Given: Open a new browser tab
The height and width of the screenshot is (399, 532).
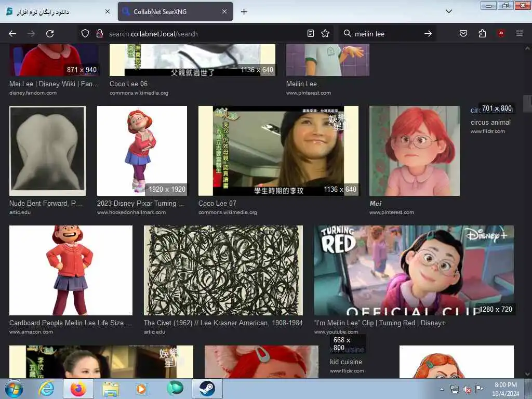Looking at the screenshot, I should tap(244, 12).
